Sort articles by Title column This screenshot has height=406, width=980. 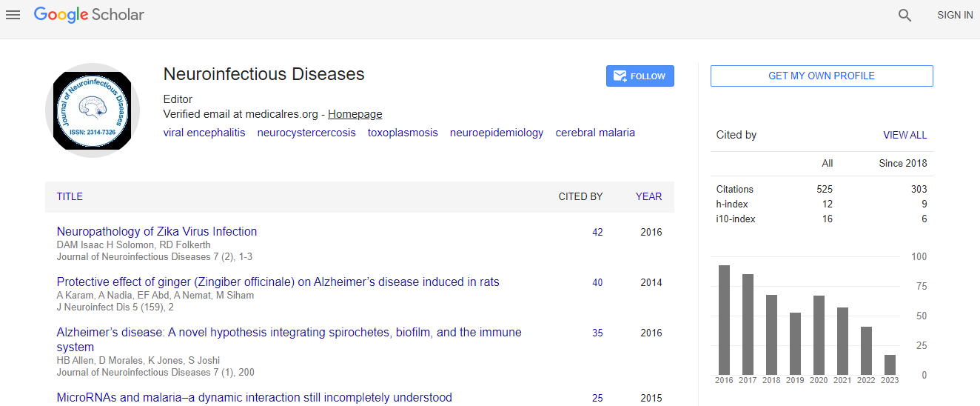[70, 196]
